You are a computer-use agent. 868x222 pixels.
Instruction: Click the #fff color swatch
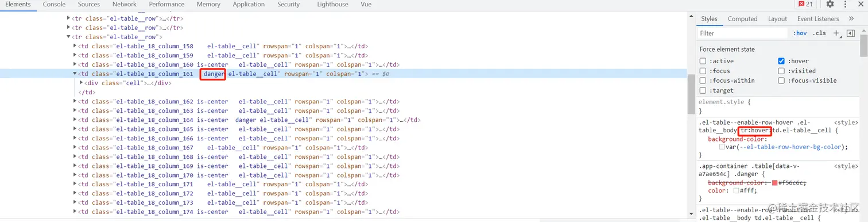(x=736, y=191)
